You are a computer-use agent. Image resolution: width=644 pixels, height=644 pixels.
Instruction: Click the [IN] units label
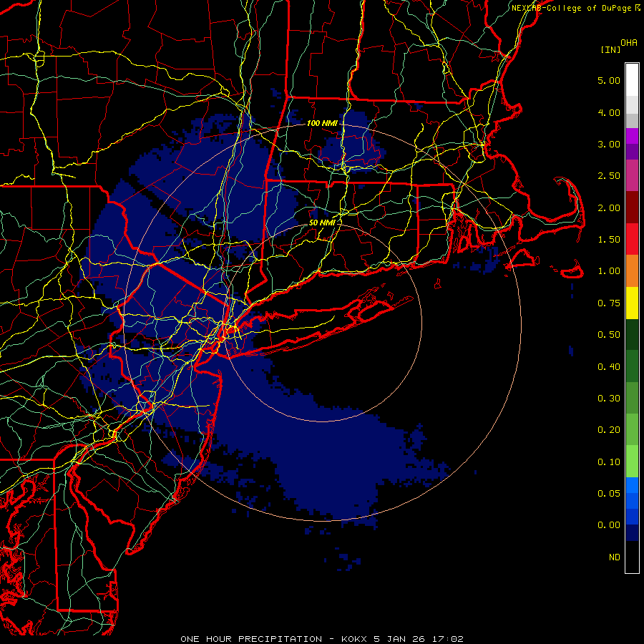pyautogui.click(x=610, y=49)
